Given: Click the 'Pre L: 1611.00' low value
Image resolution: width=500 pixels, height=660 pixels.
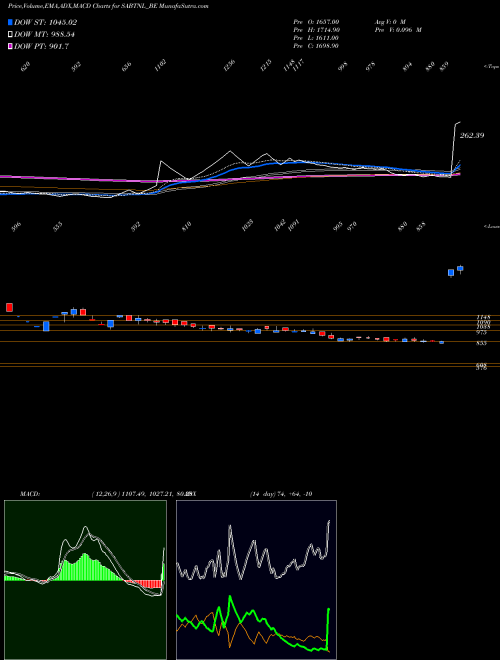Looking at the screenshot, I should (316, 38).
